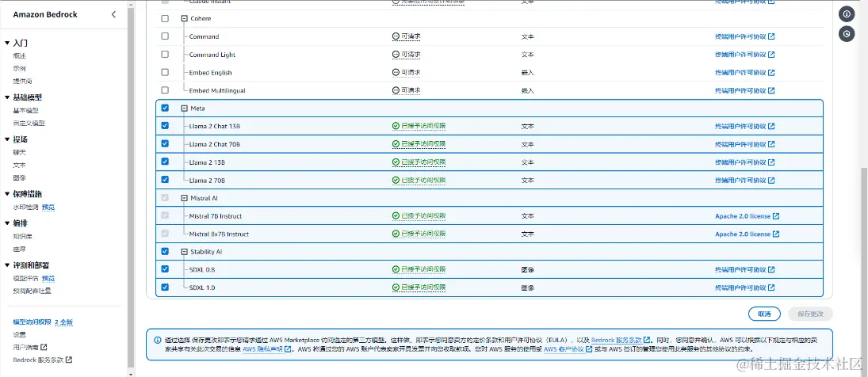Click the request status icon for Embed Multilingual
The height and width of the screenshot is (377, 868).
pyautogui.click(x=396, y=90)
